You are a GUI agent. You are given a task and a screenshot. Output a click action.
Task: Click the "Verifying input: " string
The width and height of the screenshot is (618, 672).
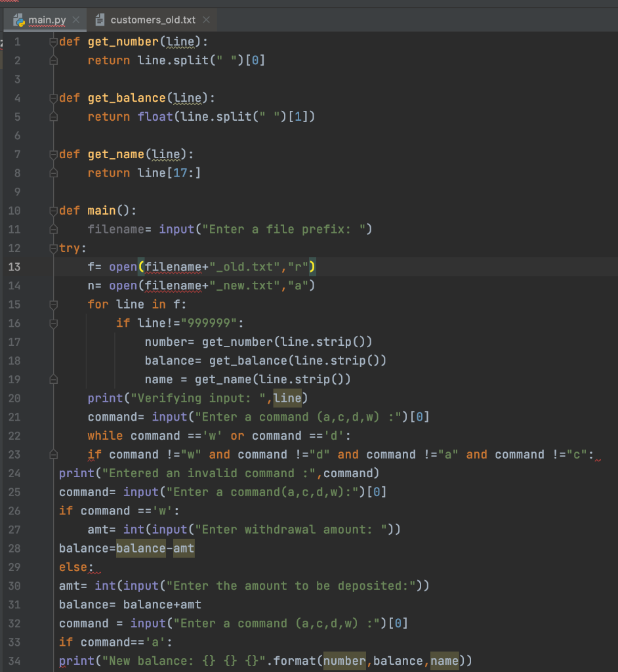(198, 398)
